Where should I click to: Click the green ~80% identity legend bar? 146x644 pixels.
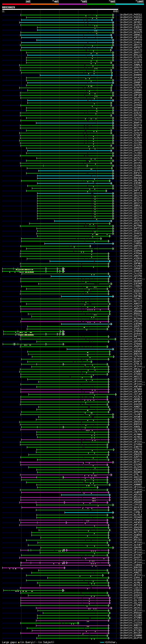[x=101, y=4]
